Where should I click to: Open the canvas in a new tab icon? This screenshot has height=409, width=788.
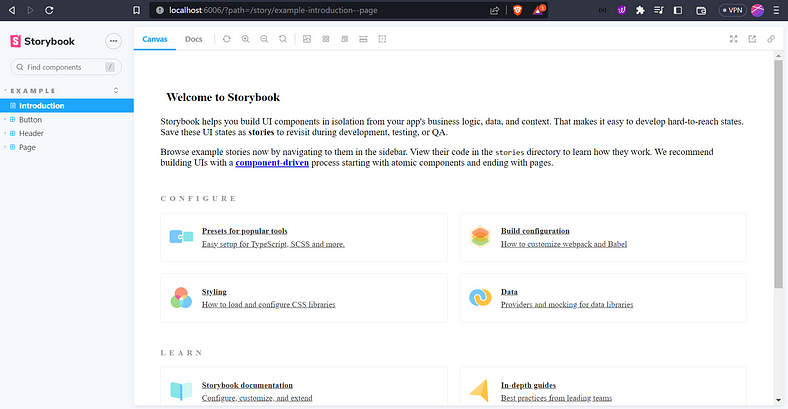(752, 39)
